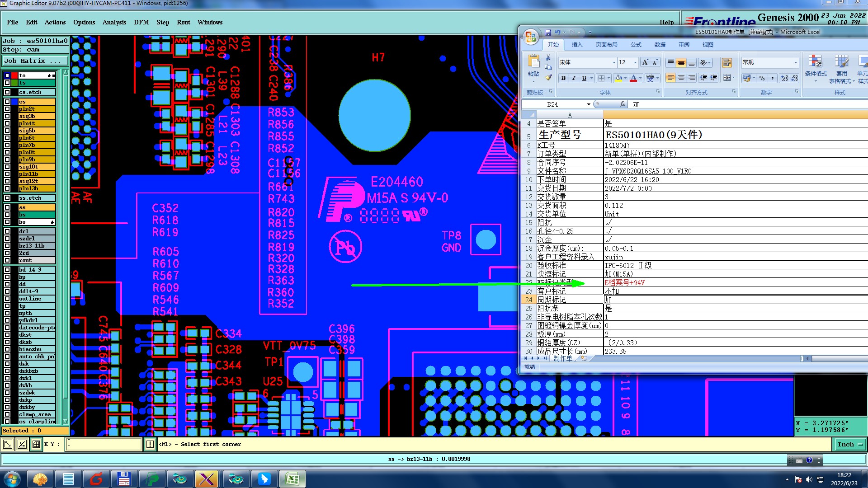Click the fx insert function icon

click(x=622, y=104)
